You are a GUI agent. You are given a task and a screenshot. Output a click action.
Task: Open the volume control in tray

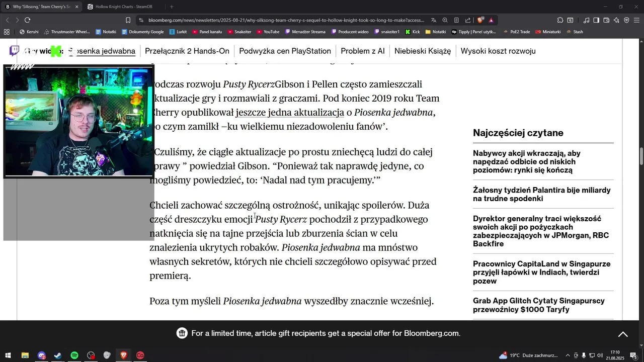(600, 355)
